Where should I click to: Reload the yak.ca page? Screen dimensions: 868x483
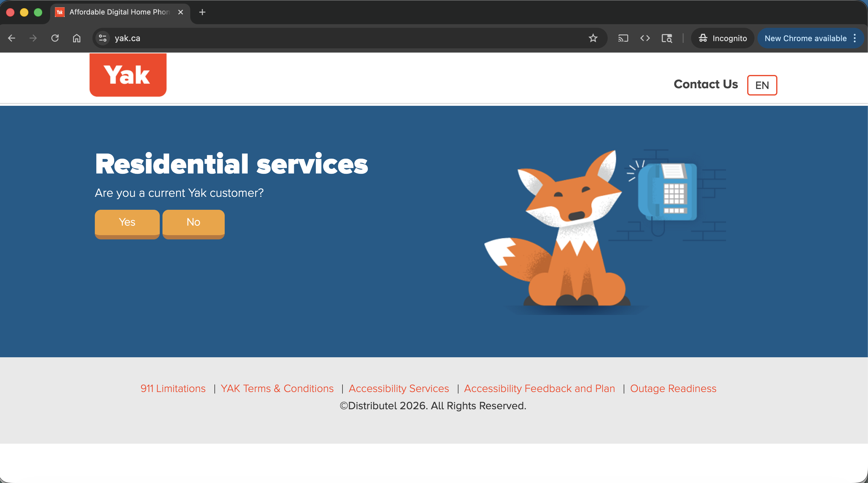tap(55, 38)
